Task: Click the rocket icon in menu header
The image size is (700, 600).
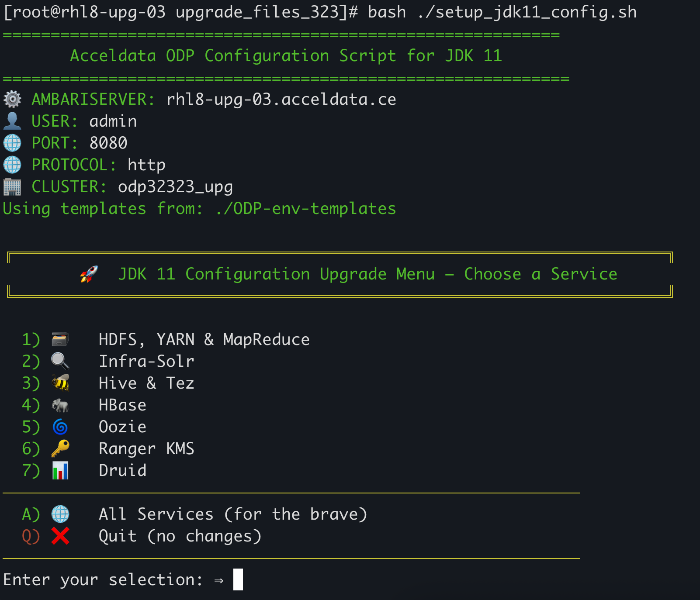Action: 89,274
